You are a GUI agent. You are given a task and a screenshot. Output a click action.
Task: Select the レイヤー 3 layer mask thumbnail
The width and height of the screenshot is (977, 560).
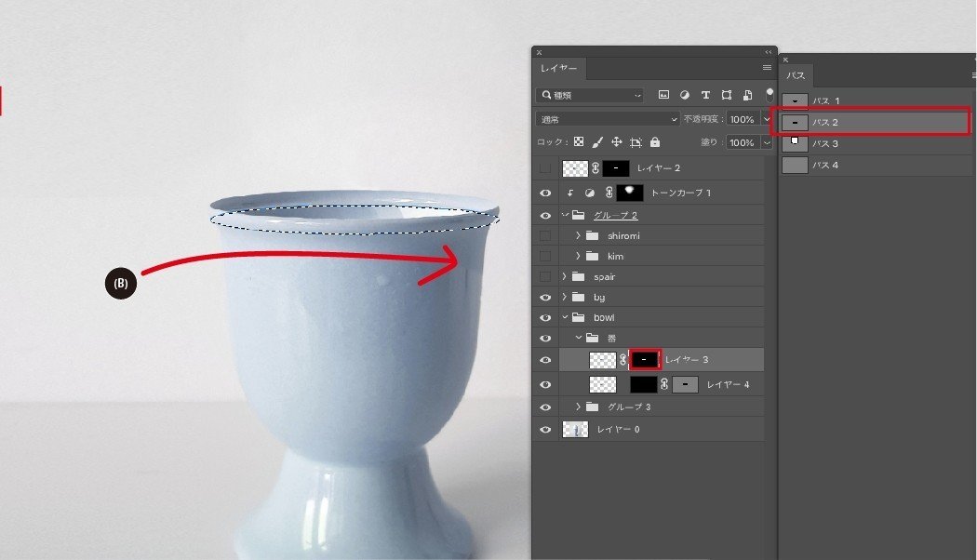point(644,359)
